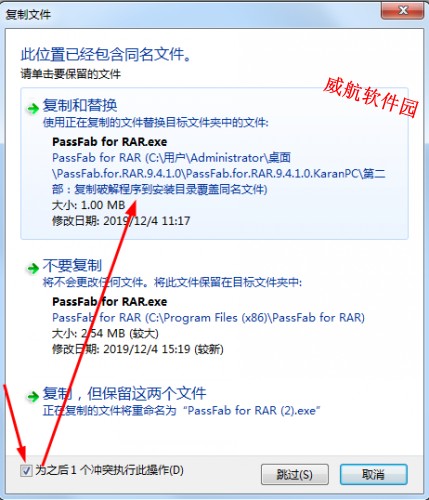Click the source file path under 复制和替换
429x500 pixels.
[219, 173]
